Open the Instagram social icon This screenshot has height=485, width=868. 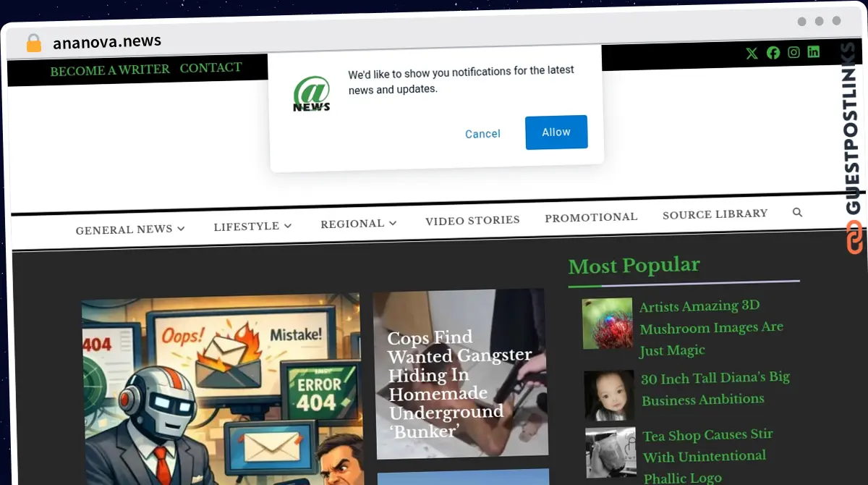click(793, 52)
